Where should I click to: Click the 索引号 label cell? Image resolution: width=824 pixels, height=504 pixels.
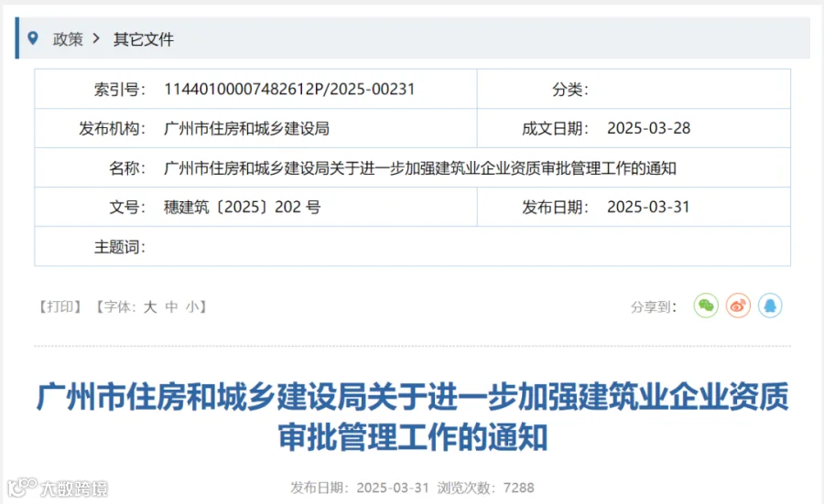click(x=120, y=90)
